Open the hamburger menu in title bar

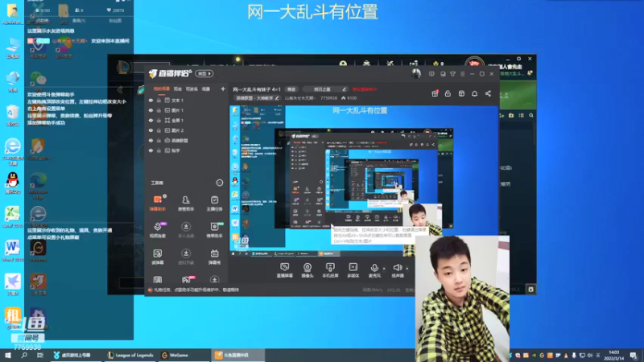click(x=462, y=74)
